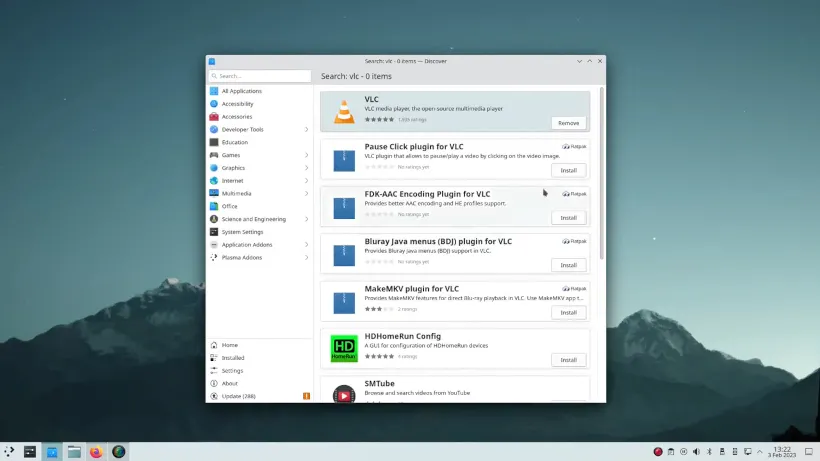The width and height of the screenshot is (820, 461).
Task: Select the Office category icon
Action: pyautogui.click(x=214, y=206)
